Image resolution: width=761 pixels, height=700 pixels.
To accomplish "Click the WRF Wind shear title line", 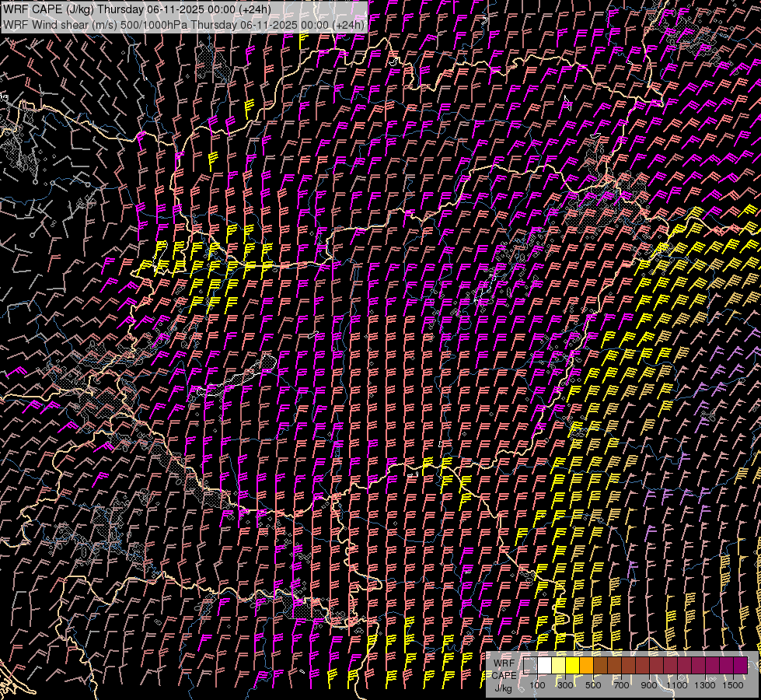I will click(x=184, y=25).
